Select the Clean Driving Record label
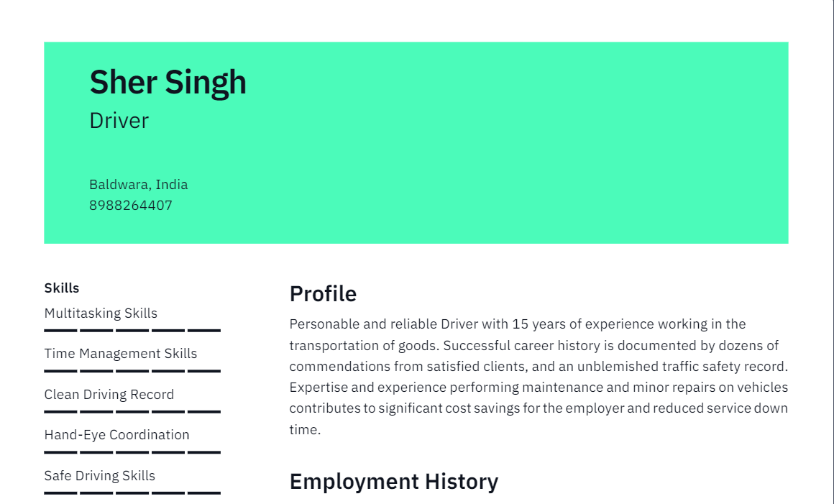 point(109,395)
